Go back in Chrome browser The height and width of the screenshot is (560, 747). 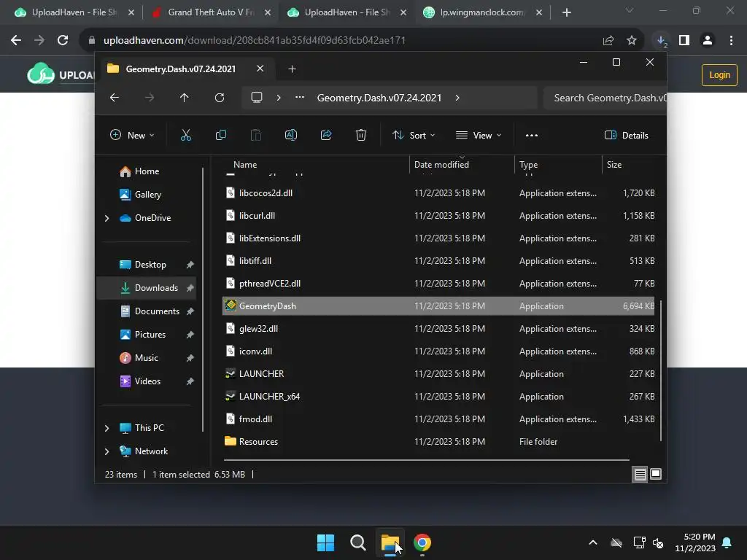[x=16, y=41]
